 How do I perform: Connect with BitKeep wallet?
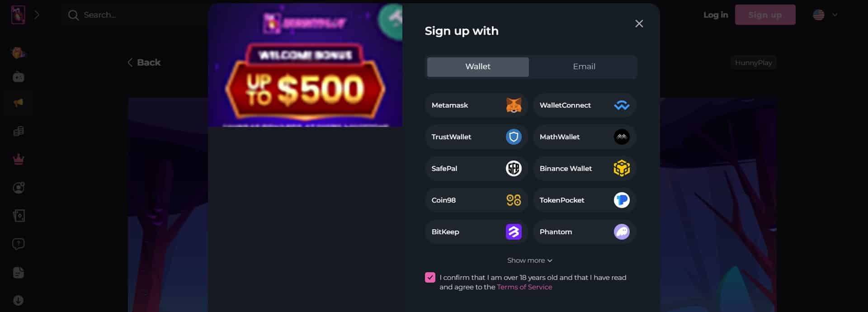(476, 232)
